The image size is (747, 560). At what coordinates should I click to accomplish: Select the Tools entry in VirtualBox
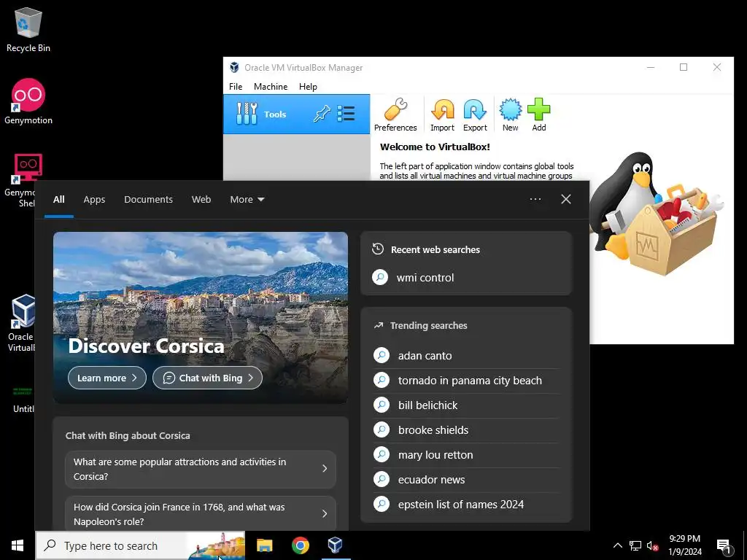[296, 114]
